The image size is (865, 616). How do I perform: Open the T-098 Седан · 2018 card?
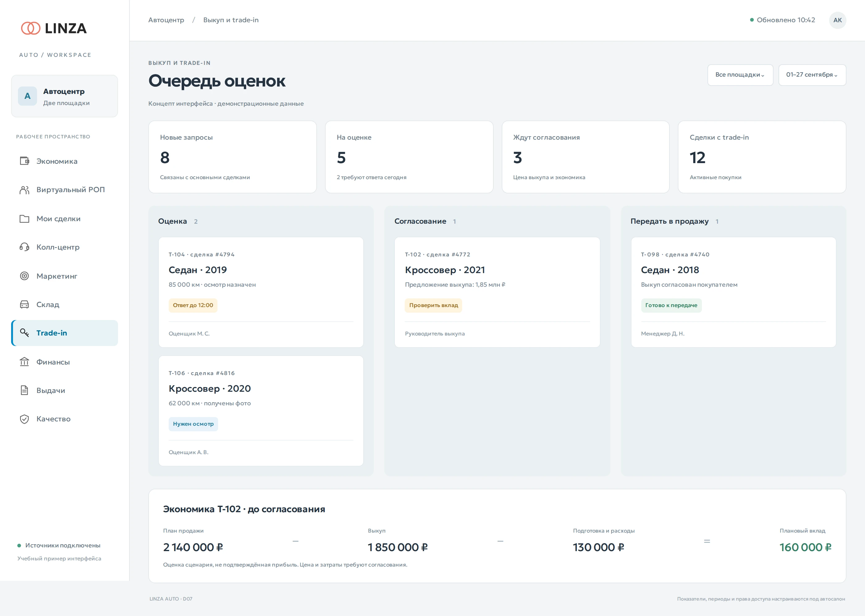(x=733, y=292)
